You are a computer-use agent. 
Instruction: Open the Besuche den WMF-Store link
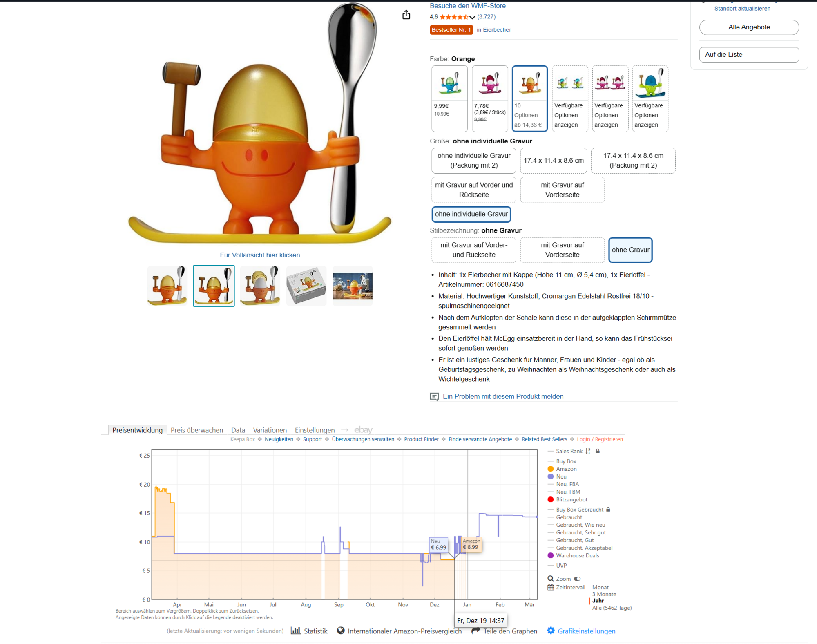click(467, 6)
